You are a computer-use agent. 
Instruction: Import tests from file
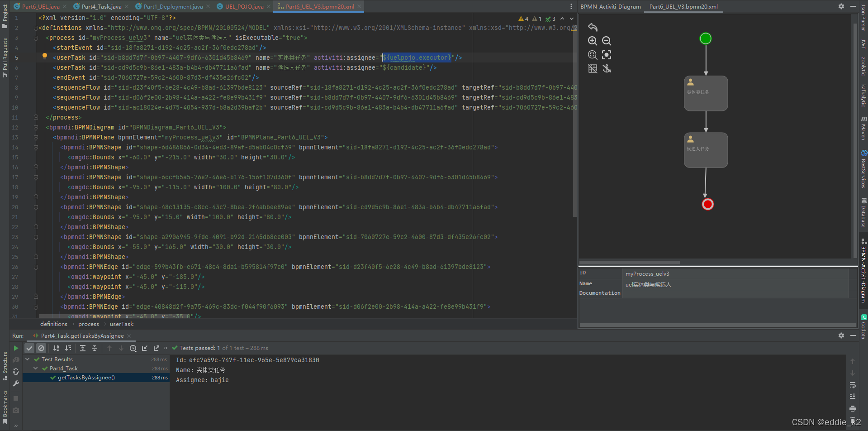(145, 348)
